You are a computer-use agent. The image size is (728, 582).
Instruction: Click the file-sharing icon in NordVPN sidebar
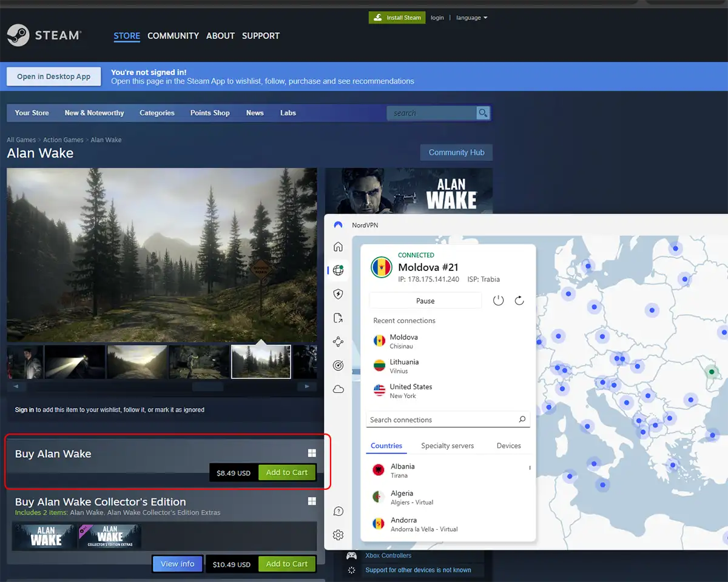(338, 318)
